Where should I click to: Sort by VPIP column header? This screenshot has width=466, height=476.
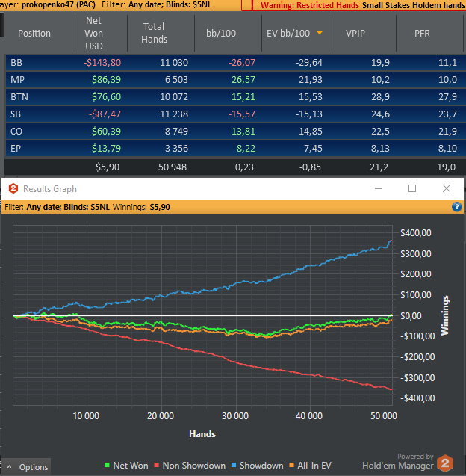[x=355, y=33]
